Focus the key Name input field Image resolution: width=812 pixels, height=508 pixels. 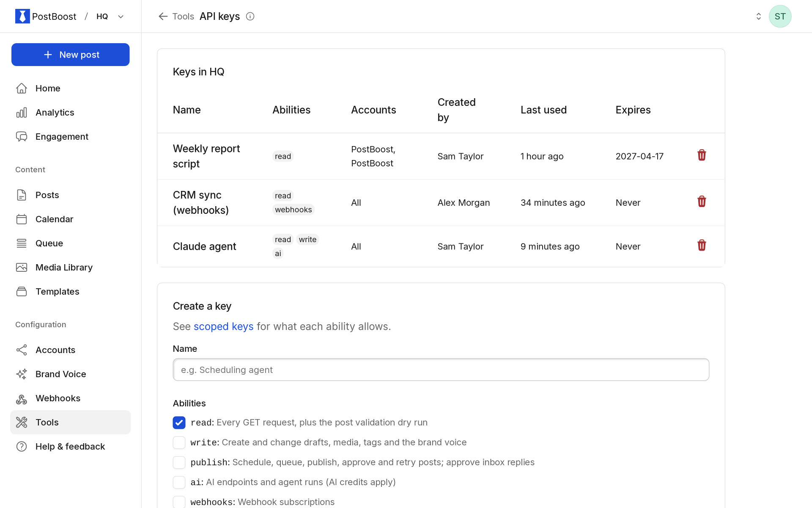441,370
